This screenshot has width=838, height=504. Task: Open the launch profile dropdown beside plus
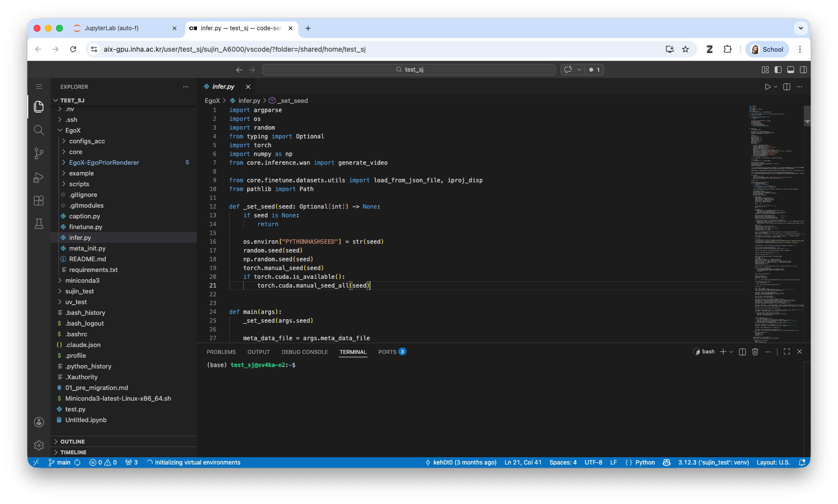pyautogui.click(x=731, y=352)
